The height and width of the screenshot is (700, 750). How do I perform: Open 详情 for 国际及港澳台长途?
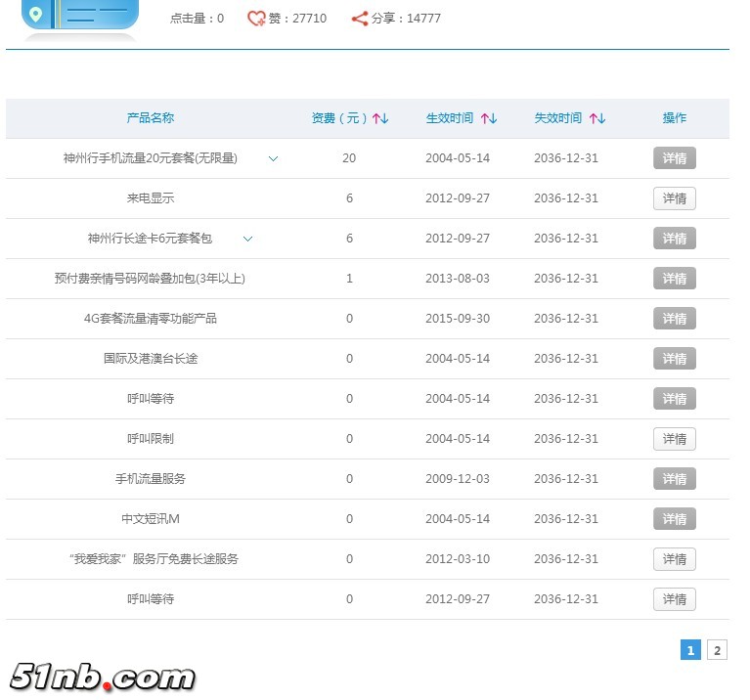pos(675,359)
